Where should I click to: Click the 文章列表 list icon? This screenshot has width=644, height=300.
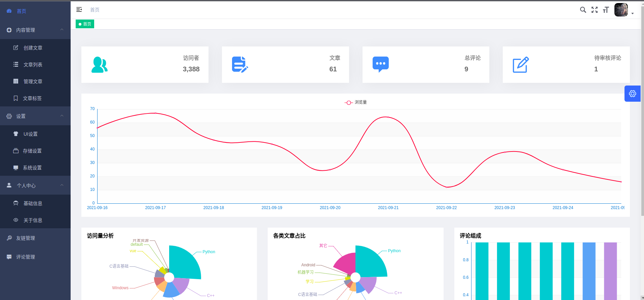click(16, 64)
